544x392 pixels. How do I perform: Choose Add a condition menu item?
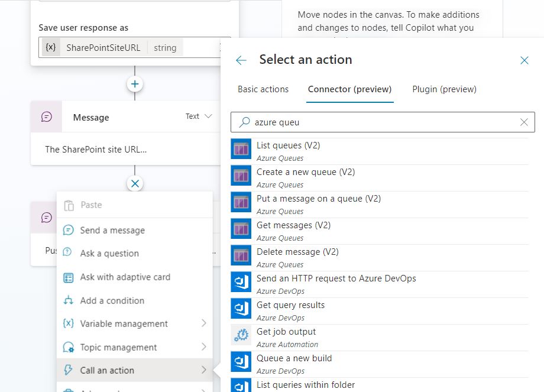click(x=135, y=300)
